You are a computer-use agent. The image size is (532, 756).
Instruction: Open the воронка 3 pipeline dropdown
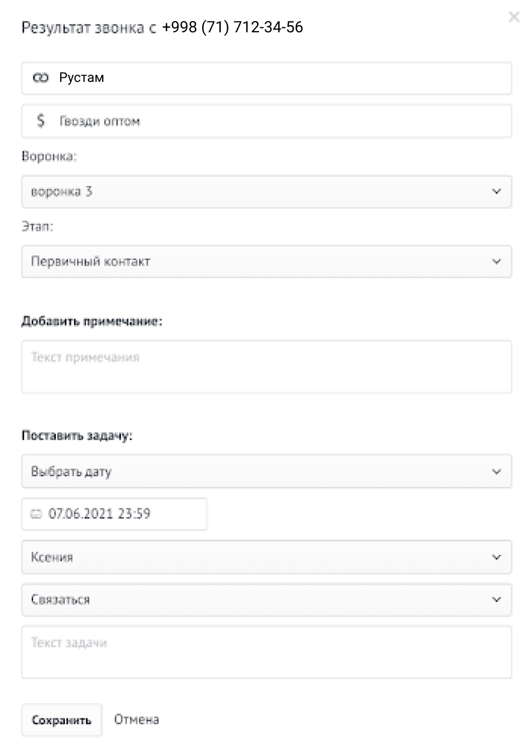coord(251,192)
